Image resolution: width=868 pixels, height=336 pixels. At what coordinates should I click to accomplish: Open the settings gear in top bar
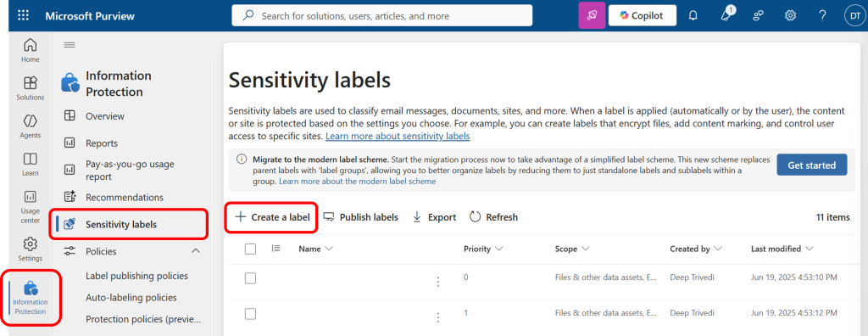click(790, 15)
